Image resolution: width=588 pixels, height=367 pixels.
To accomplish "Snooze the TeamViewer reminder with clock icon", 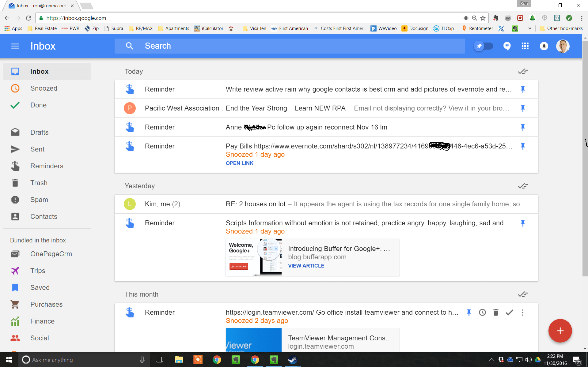I will pyautogui.click(x=482, y=313).
